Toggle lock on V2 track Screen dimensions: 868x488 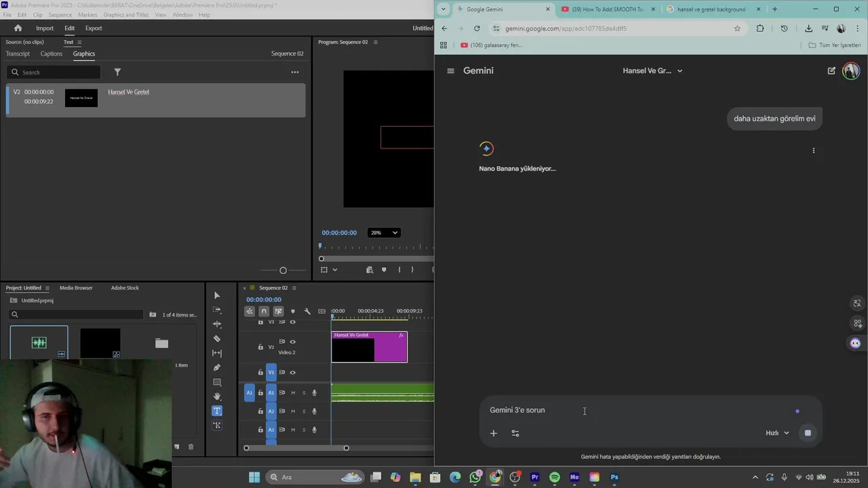[260, 347]
